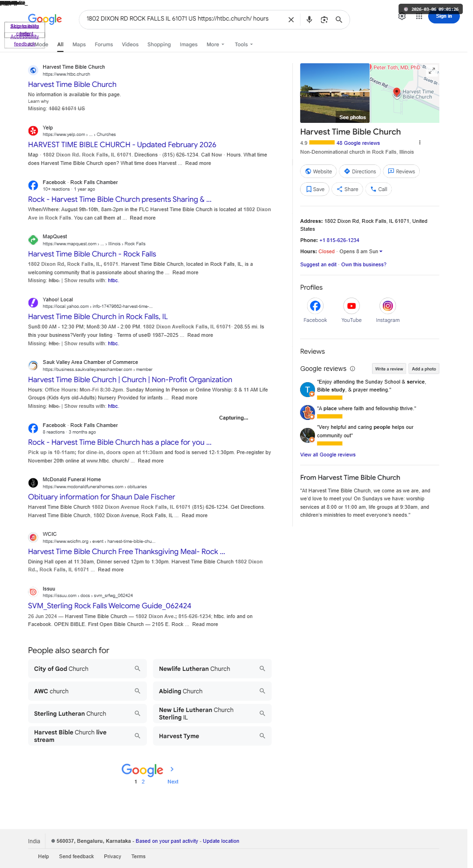This screenshot has width=473, height=868.
Task: Switch to the Images tab
Action: click(x=188, y=44)
